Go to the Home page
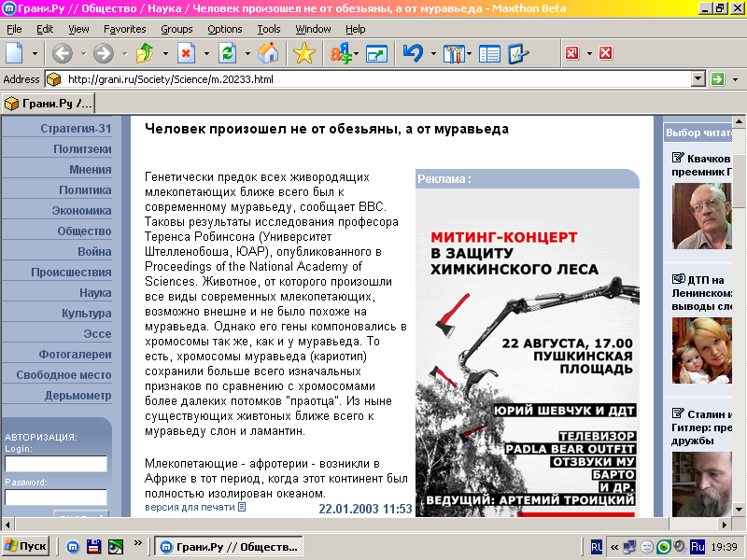 pyautogui.click(x=267, y=53)
